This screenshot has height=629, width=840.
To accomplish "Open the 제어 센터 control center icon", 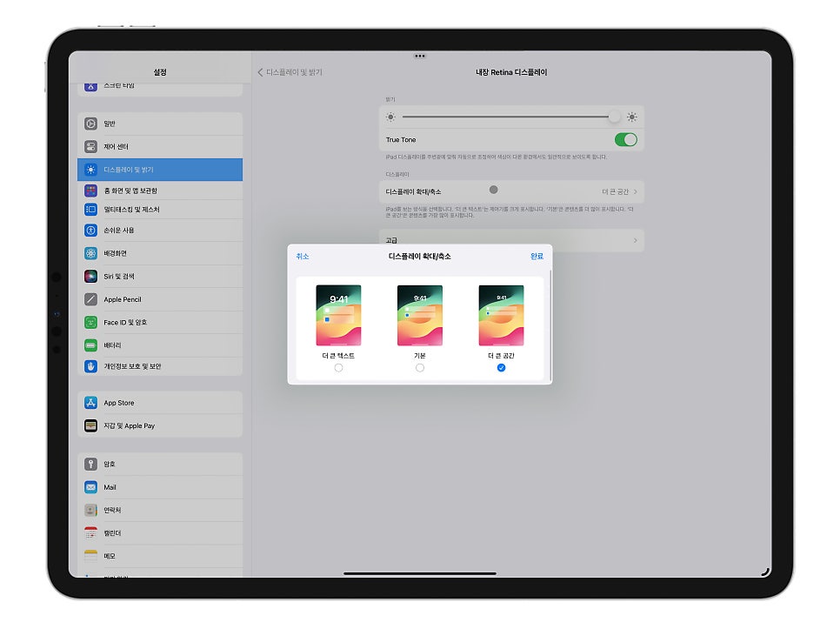I will coord(90,147).
